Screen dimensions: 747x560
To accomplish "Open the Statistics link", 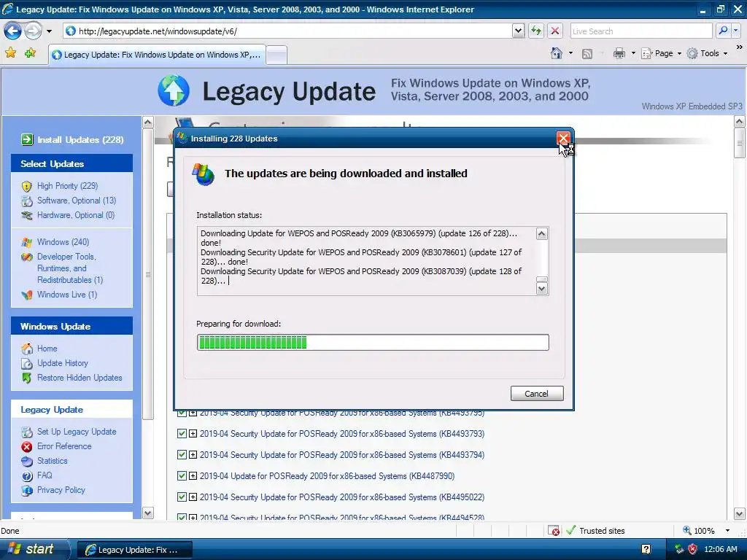I will 53,461.
